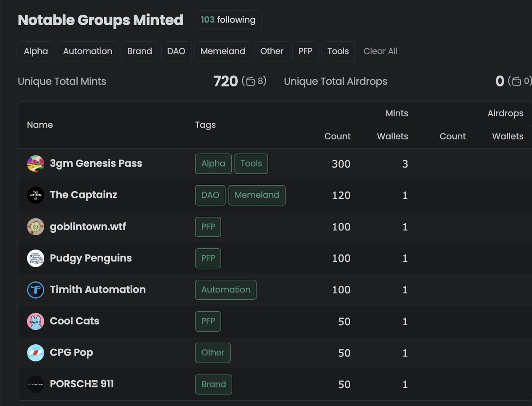532x406 pixels.
Task: Click Clear All to reset filters
Action: [x=380, y=51]
